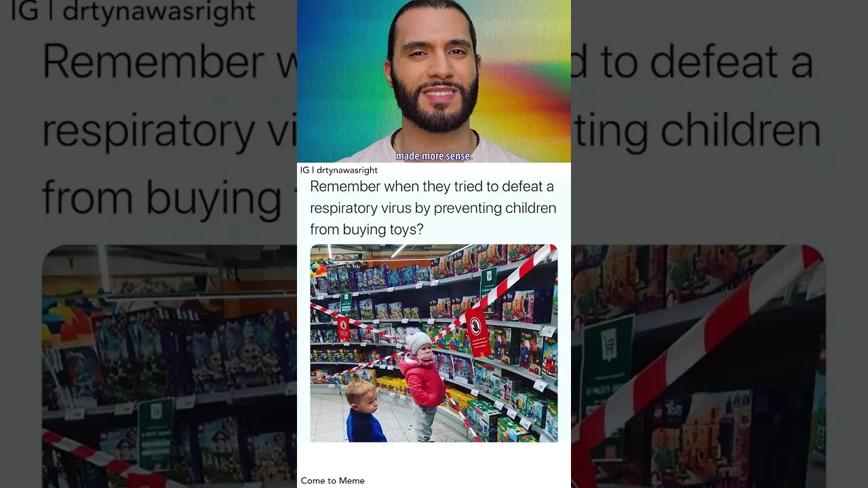The height and width of the screenshot is (488, 868).
Task: Click the small green sign on left shelves
Action: tap(346, 303)
